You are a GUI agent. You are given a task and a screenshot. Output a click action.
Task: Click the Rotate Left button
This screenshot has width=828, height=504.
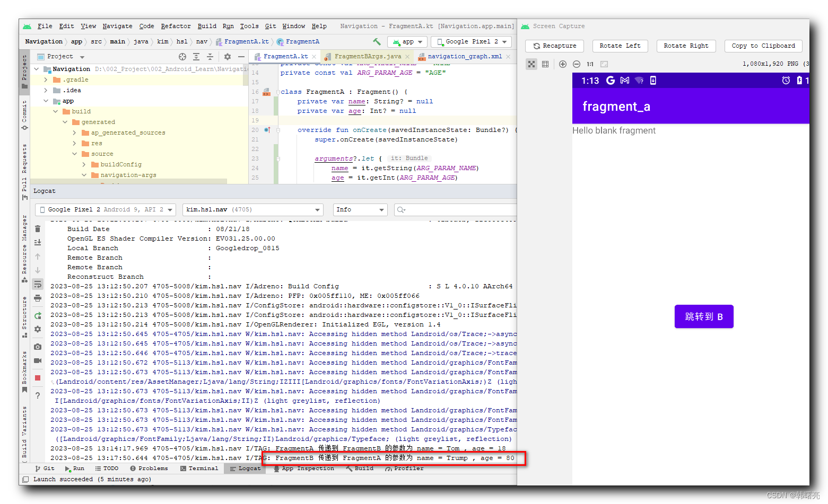620,46
